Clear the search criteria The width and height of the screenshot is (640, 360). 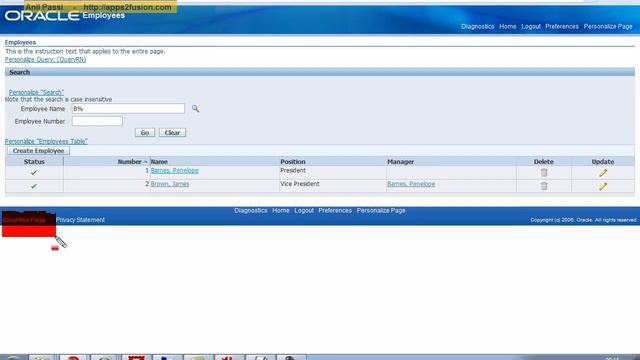tap(172, 133)
